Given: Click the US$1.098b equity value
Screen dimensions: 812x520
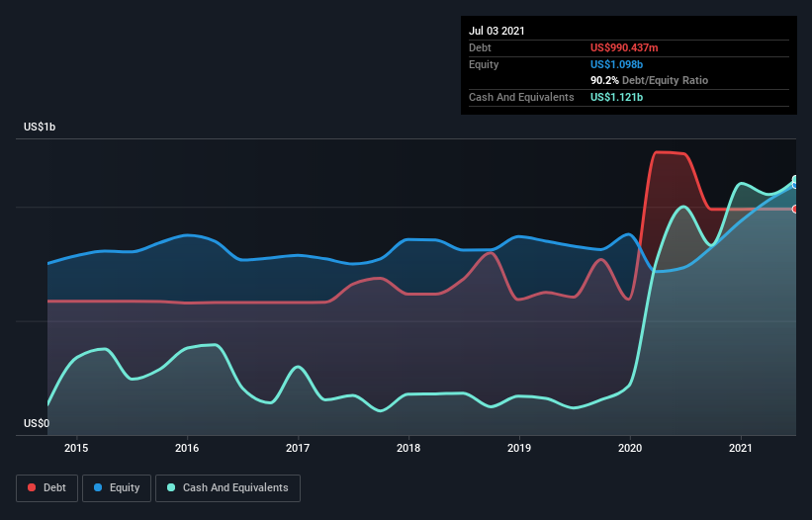Looking at the screenshot, I should point(616,64).
